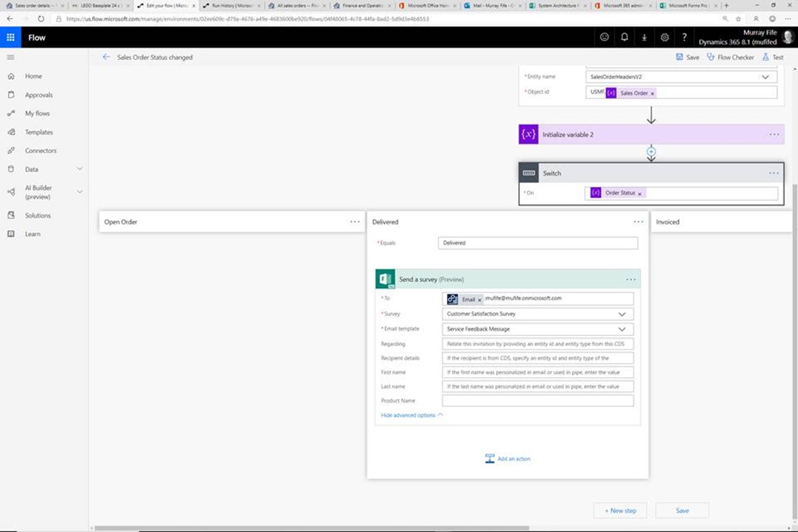Click the insert step plus icon above Switch
Screen dimensions: 798x532
pyautogui.click(x=651, y=152)
